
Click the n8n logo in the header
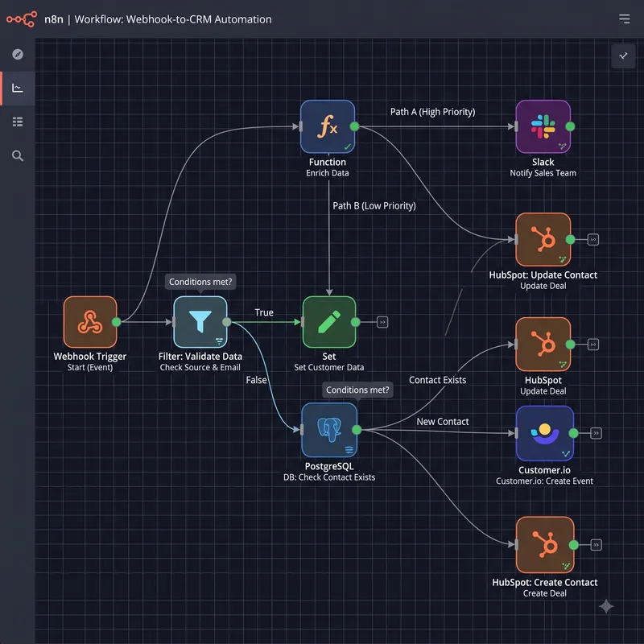tap(22, 19)
